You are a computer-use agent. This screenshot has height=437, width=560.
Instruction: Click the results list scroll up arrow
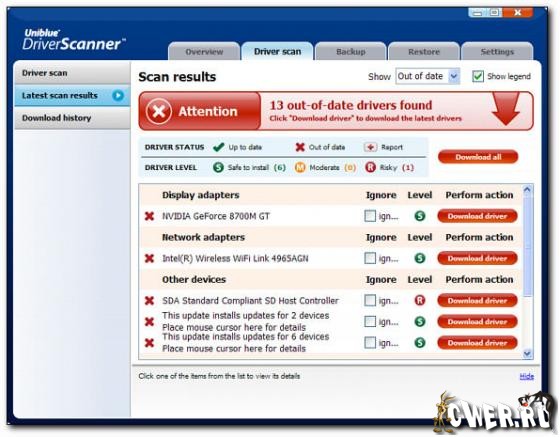(527, 190)
